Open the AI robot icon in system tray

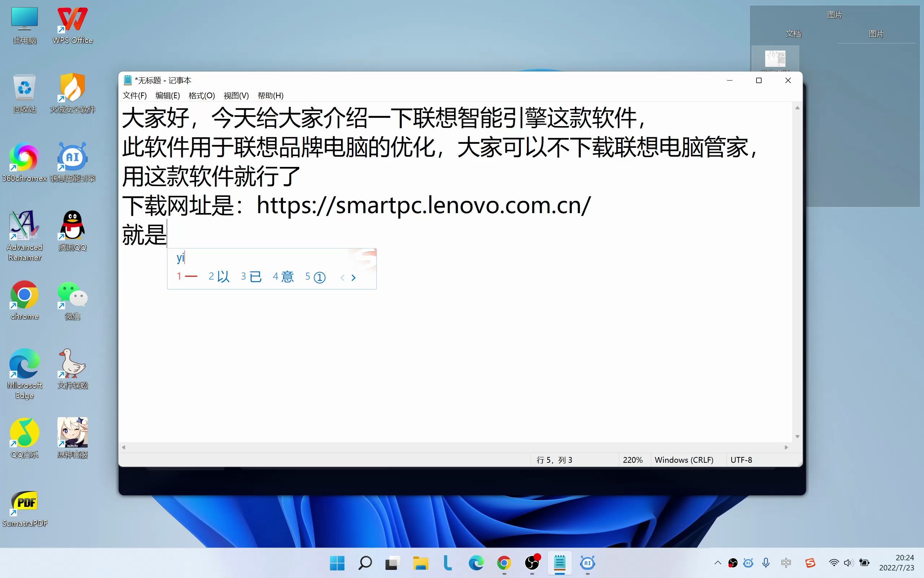[x=748, y=563]
